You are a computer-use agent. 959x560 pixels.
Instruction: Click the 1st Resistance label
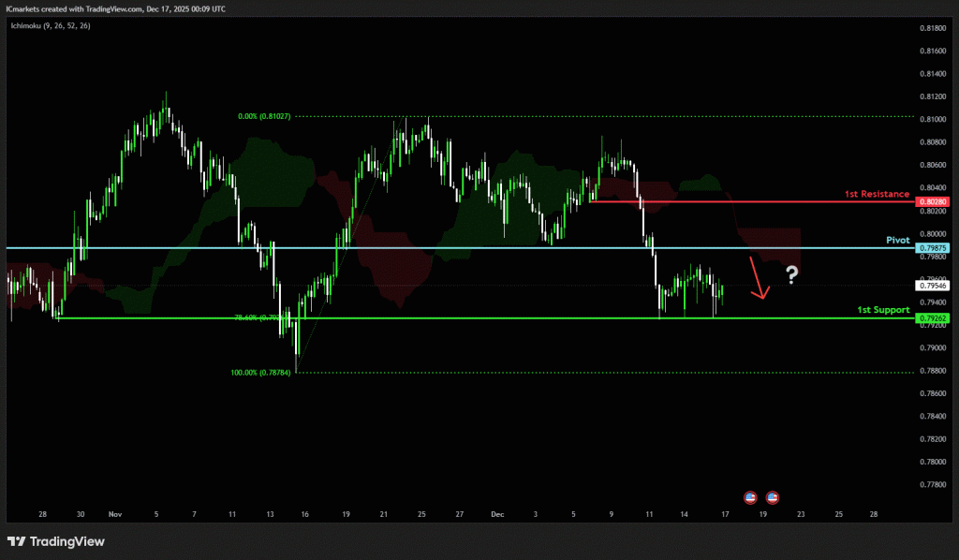click(x=877, y=194)
